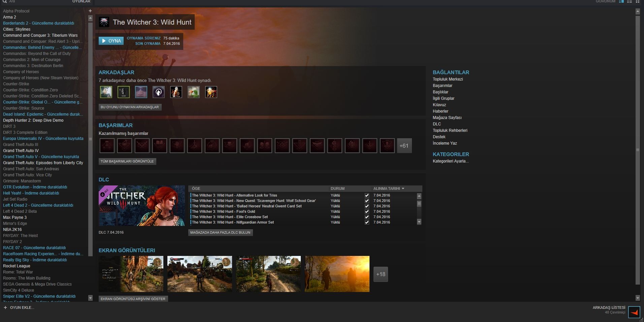Show the +61 more achievements tile
The width and height of the screenshot is (644, 322).
click(405, 146)
